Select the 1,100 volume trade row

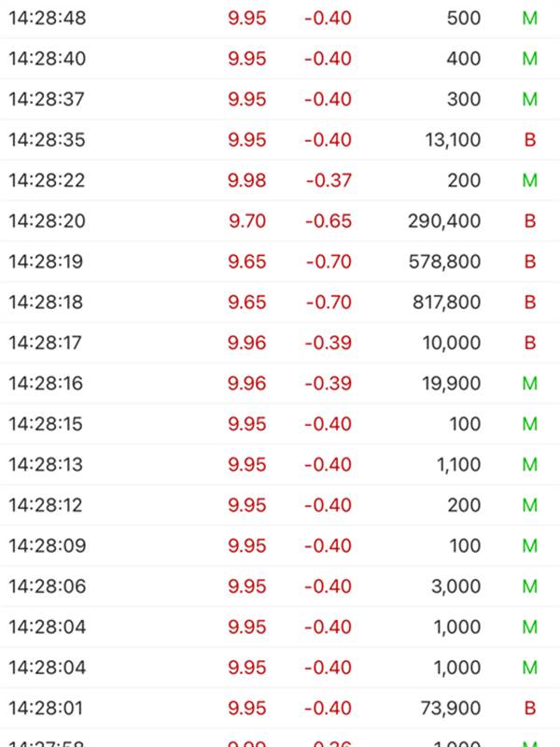tap(280, 464)
